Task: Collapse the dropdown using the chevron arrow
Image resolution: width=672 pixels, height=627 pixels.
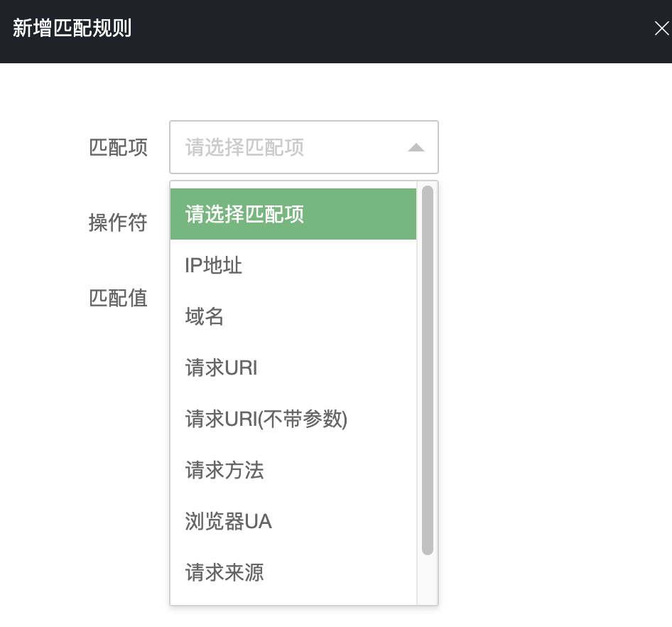Action: click(x=416, y=147)
